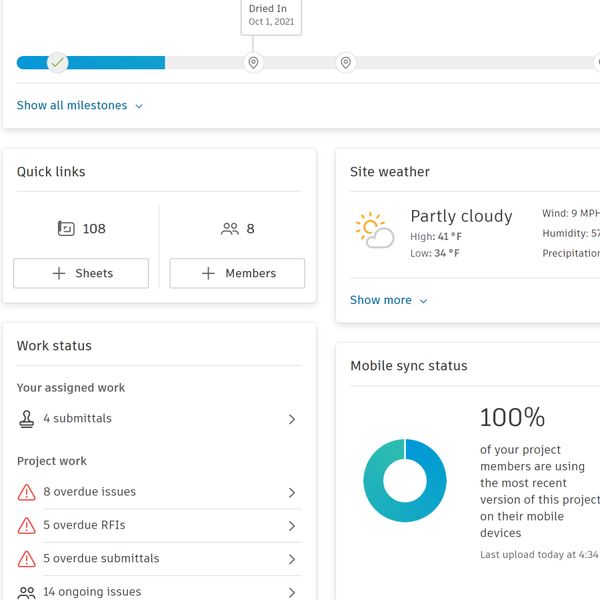Click warning icon beside overdue RFIs
This screenshot has height=600, width=600.
27,526
